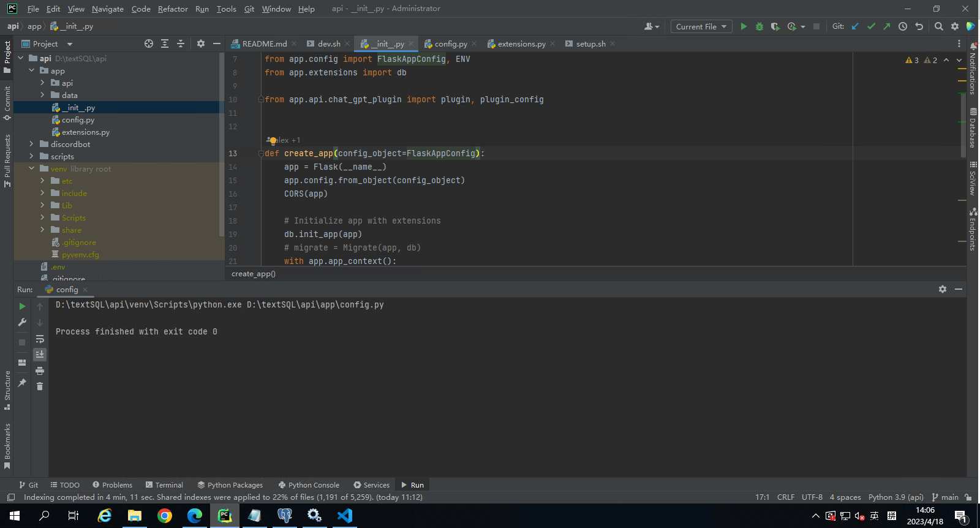980x528 pixels.
Task: Open Visual Studio Code from the taskbar
Action: pyautogui.click(x=345, y=516)
